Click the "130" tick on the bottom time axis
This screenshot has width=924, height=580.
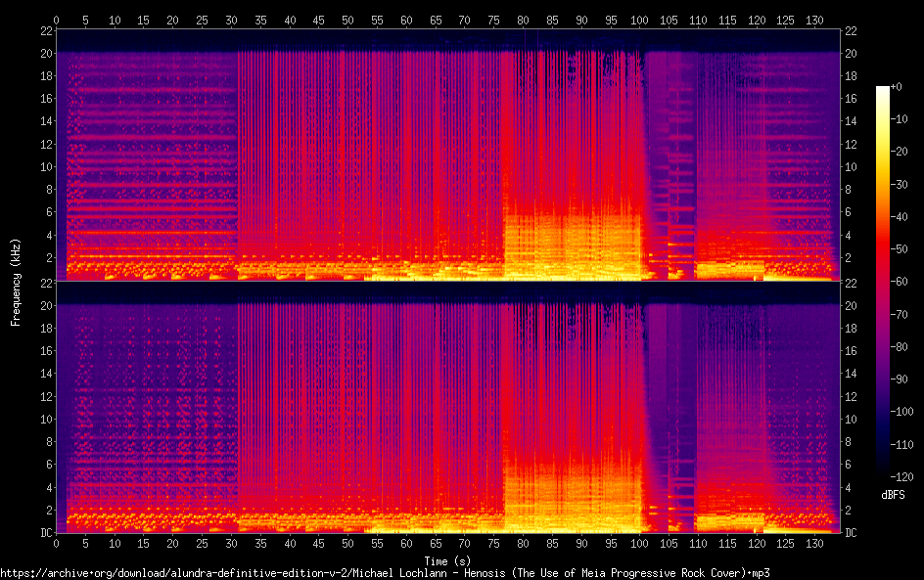click(814, 544)
